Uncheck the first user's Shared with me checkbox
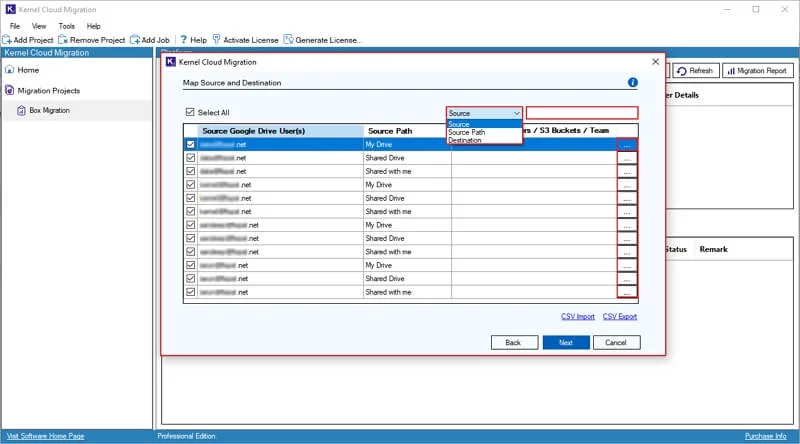This screenshot has width=800, height=444. tap(190, 171)
